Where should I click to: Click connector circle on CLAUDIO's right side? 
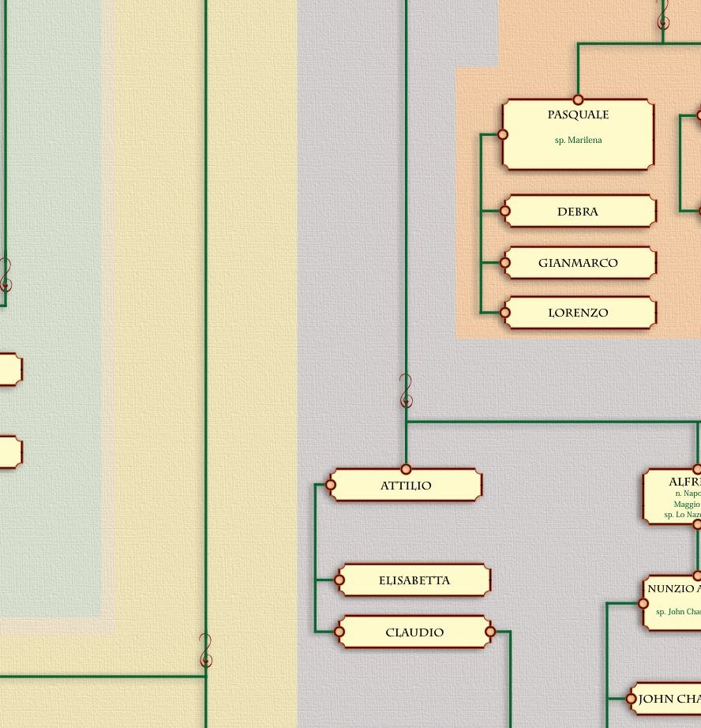coord(490,632)
